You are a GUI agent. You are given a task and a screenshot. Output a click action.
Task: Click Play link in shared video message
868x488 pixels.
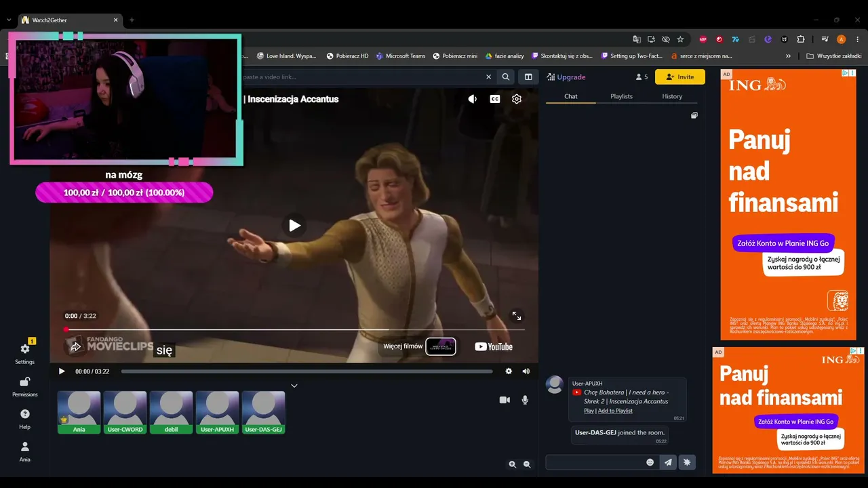point(589,411)
